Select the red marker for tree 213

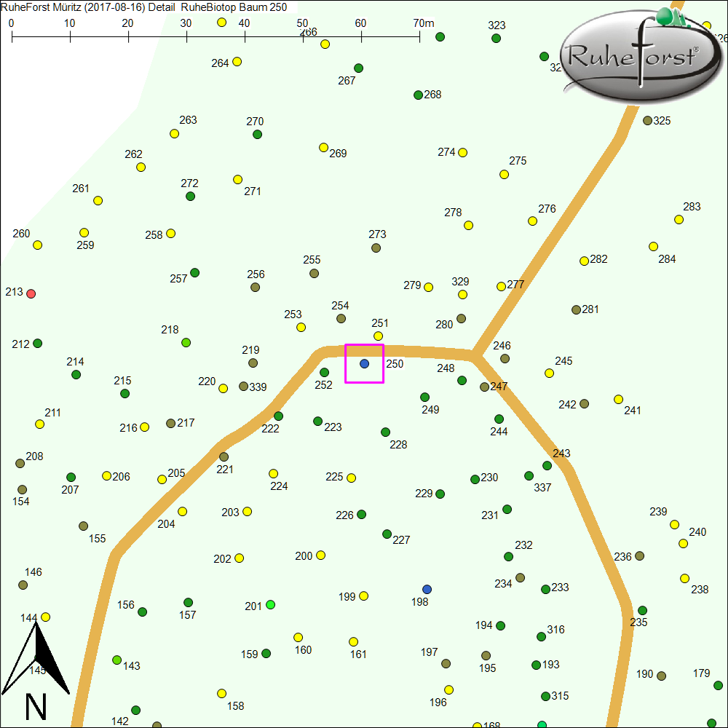pyautogui.click(x=31, y=294)
